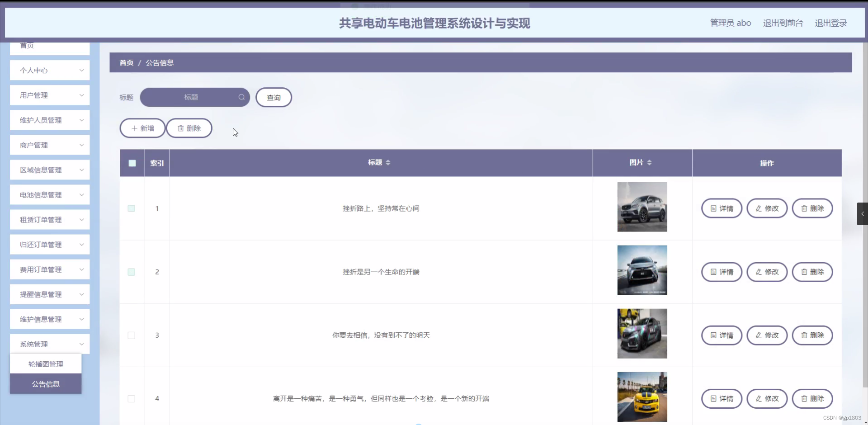
Task: Check the checkbox for row 4
Action: coord(132,399)
